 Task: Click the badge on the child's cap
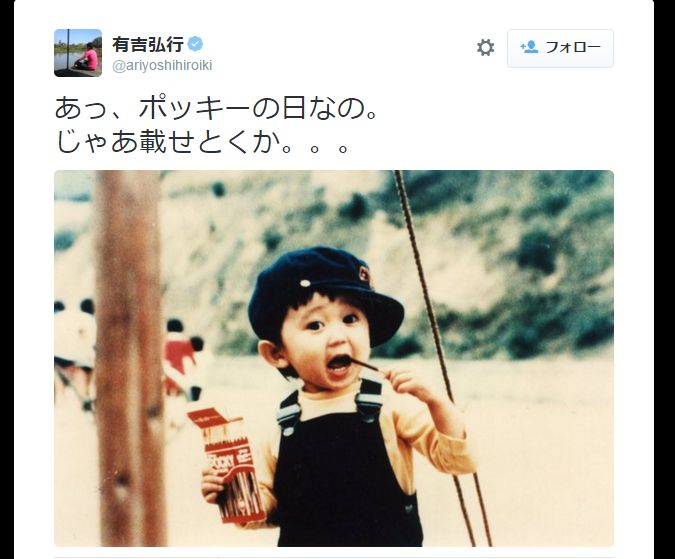pyautogui.click(x=365, y=275)
